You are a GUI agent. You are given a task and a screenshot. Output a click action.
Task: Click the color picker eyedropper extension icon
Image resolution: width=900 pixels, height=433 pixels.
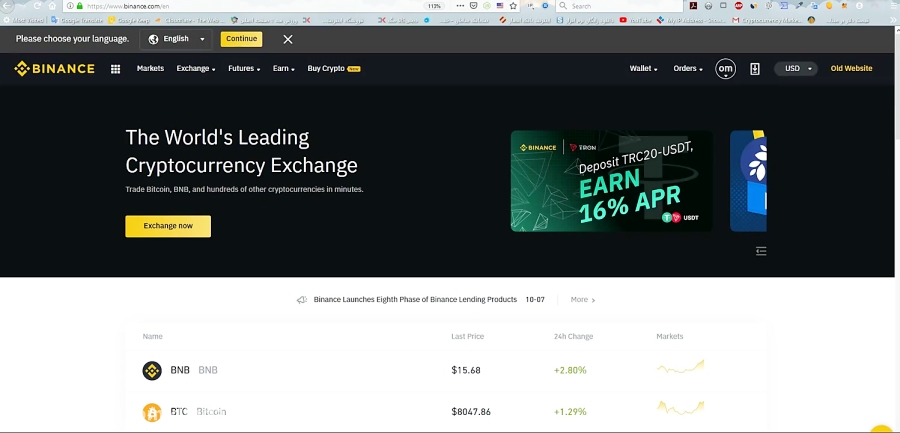[799, 5]
